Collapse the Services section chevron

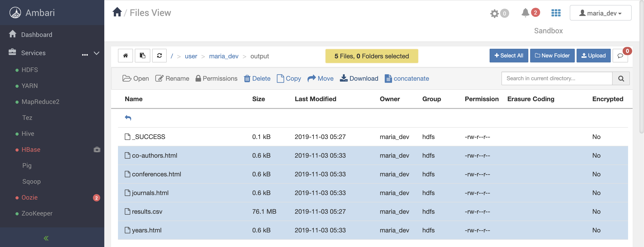tap(97, 53)
